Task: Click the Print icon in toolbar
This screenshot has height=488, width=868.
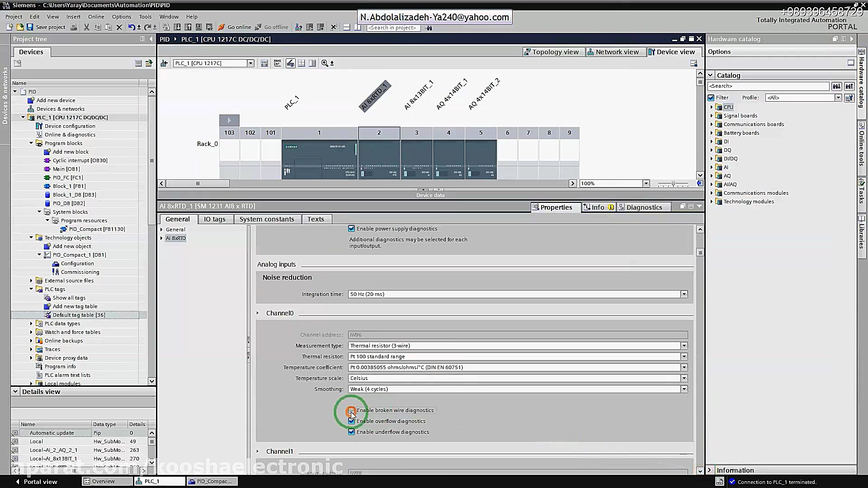Action: [74, 27]
